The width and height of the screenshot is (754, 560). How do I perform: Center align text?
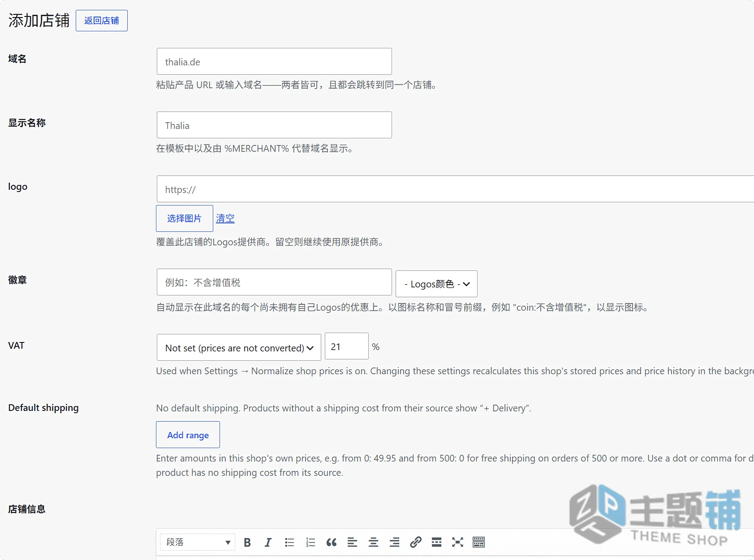point(373,543)
